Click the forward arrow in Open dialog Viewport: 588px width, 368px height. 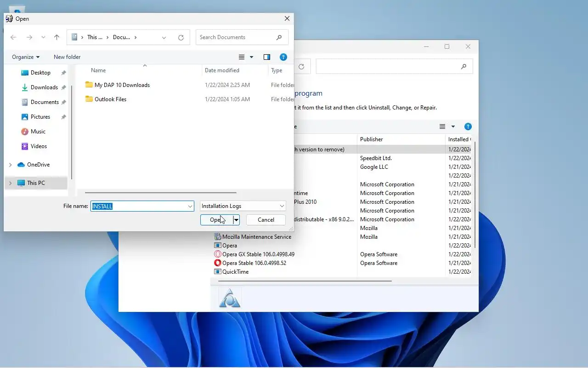pyautogui.click(x=29, y=37)
